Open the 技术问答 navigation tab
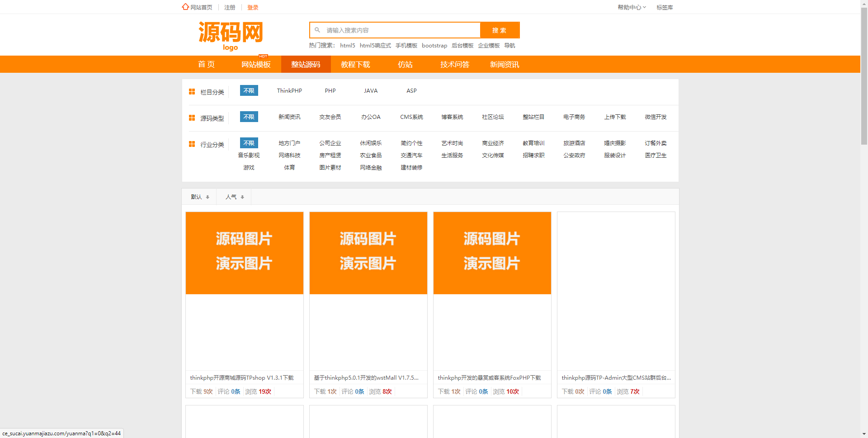The image size is (868, 438). (455, 64)
